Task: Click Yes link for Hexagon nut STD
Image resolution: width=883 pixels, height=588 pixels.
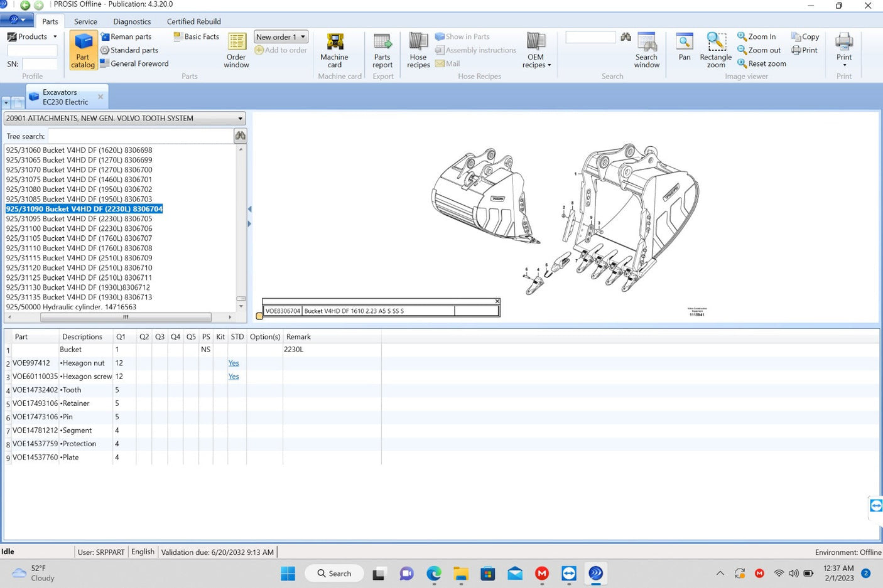Action: (x=233, y=363)
